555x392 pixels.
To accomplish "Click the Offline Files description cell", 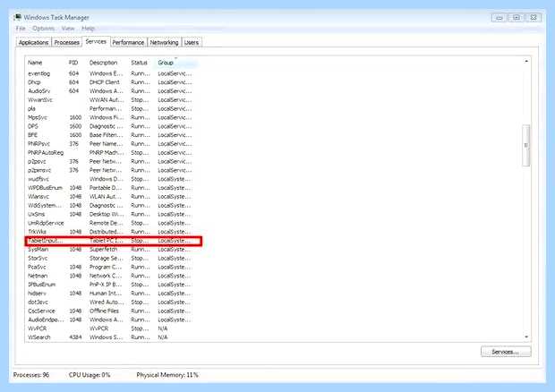I will point(104,311).
